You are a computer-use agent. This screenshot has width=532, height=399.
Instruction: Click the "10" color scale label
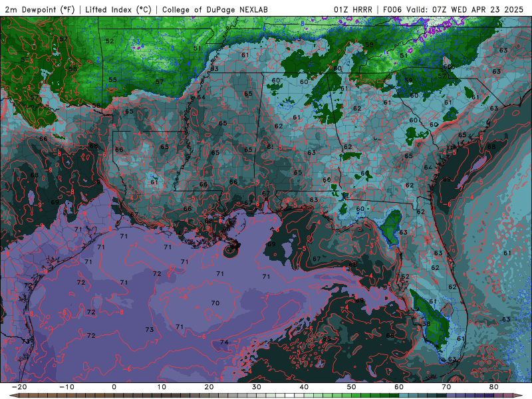(x=162, y=387)
